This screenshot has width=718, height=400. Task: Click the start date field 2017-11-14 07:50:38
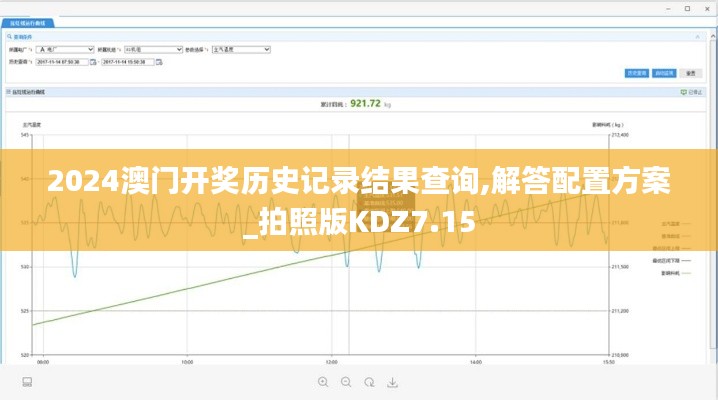pos(62,62)
